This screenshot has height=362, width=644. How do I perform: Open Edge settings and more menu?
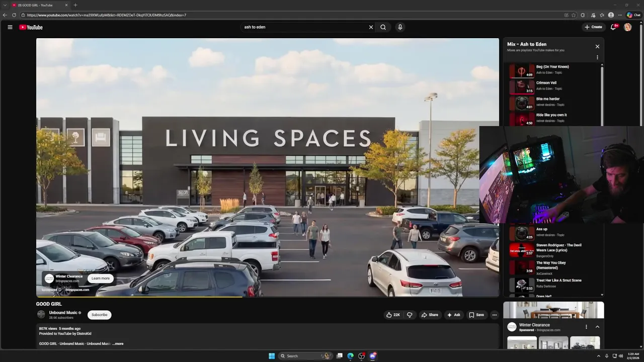[x=620, y=15]
